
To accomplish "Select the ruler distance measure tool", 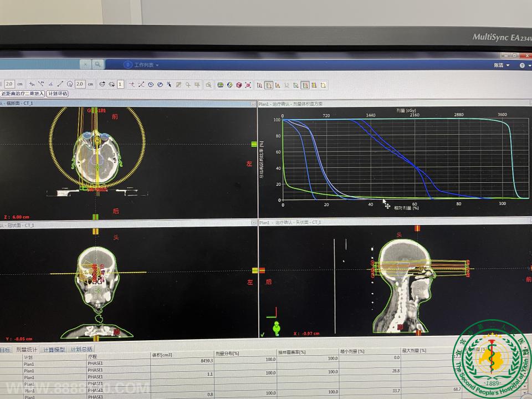I will [60, 84].
